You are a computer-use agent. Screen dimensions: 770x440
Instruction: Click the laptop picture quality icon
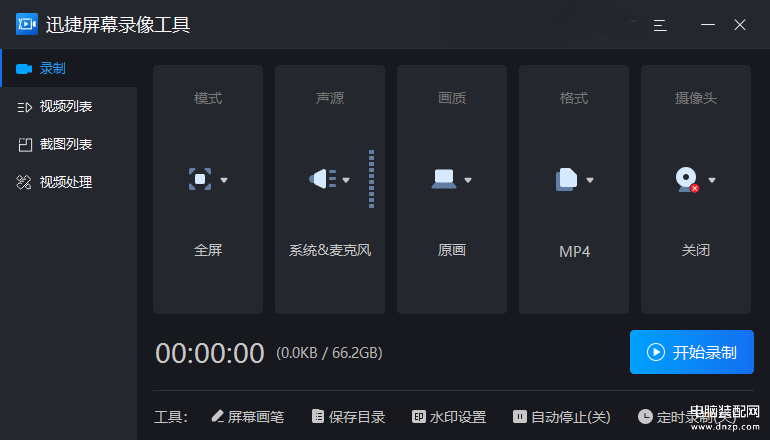click(x=444, y=179)
